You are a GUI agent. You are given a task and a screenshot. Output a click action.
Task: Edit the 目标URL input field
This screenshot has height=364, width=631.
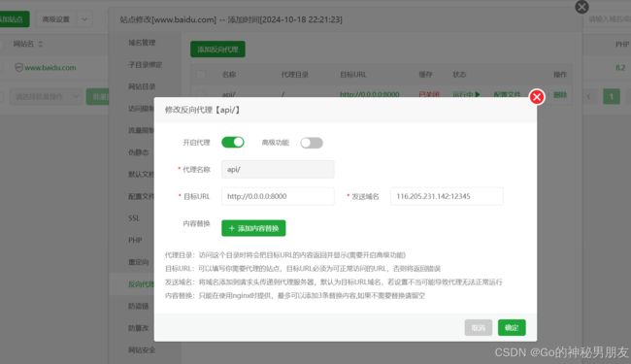(278, 196)
